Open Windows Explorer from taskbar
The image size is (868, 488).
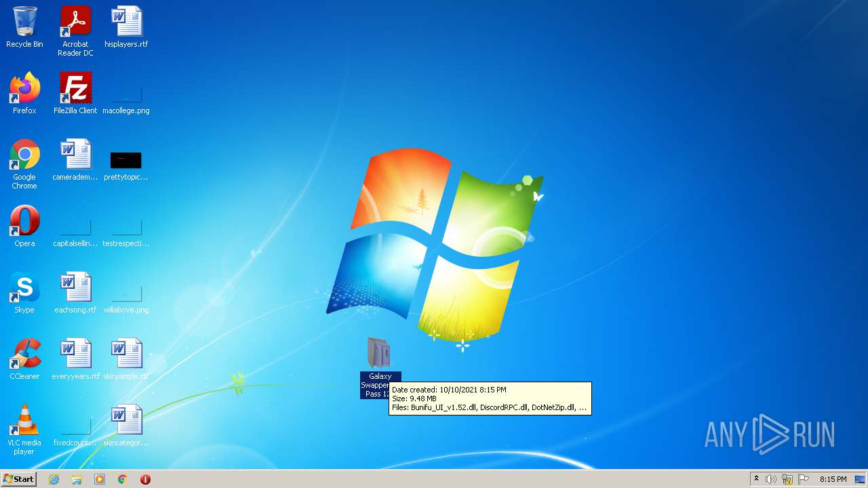(x=77, y=479)
